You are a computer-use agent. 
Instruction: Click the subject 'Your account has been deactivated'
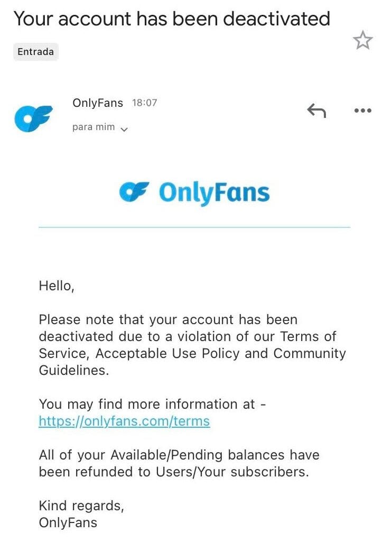click(x=172, y=19)
